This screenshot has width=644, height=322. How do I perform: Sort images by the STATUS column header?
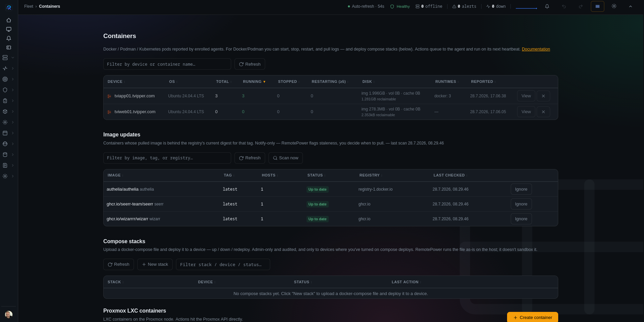[316, 175]
